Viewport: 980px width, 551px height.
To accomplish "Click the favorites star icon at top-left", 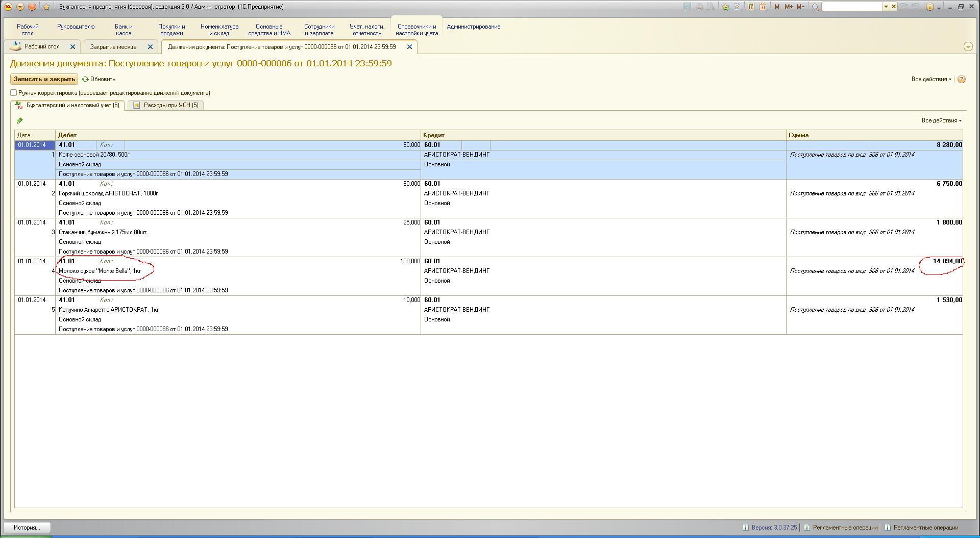I will tap(46, 7).
